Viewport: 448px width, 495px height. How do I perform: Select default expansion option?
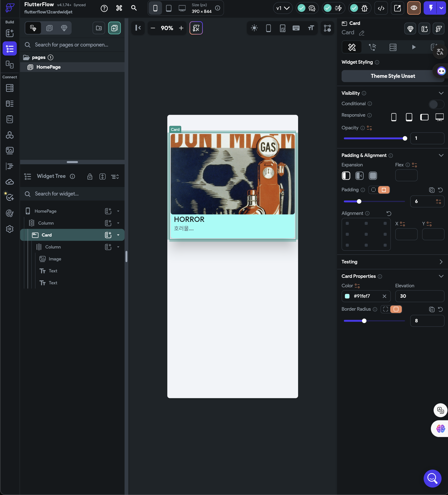tap(346, 176)
